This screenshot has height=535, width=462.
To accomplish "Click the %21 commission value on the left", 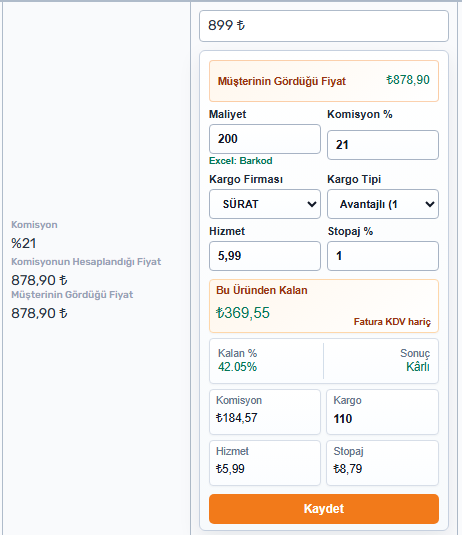I will (24, 243).
